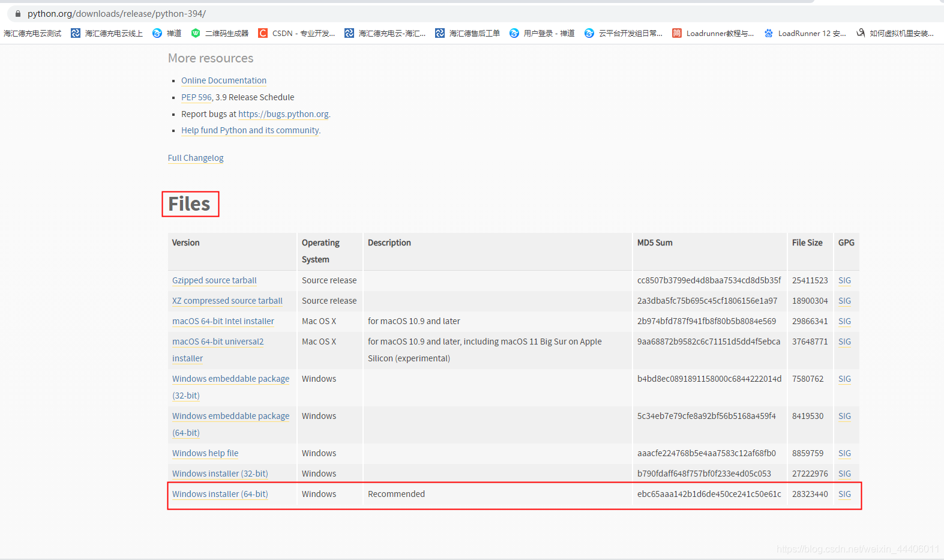Open the CSDN - 专业开发 bookmark

(296, 33)
